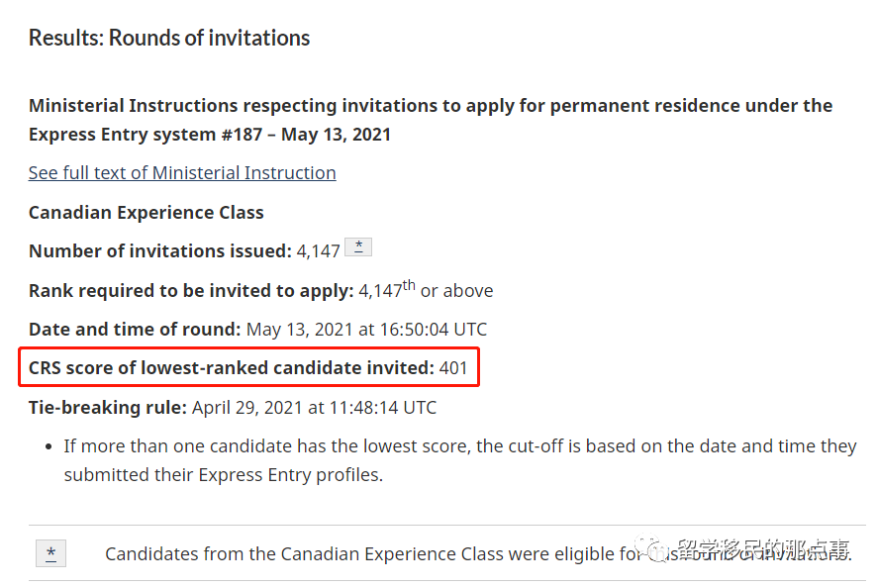878x588 pixels.
Task: Click the 'Tie-breaking rule' label
Action: (x=107, y=407)
